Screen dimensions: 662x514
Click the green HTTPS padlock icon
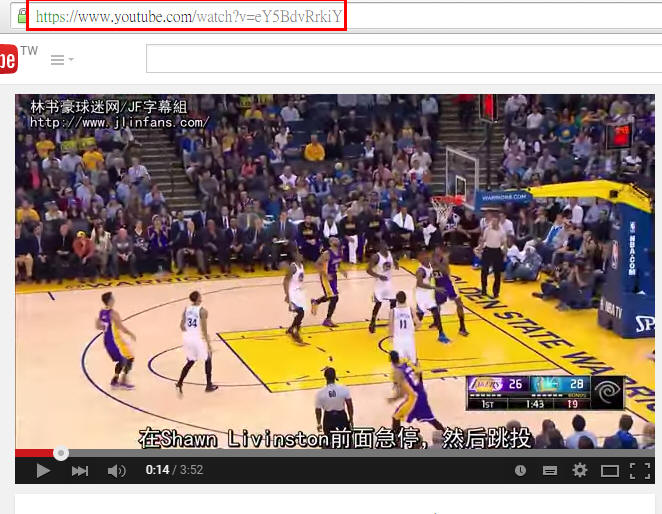click(22, 16)
